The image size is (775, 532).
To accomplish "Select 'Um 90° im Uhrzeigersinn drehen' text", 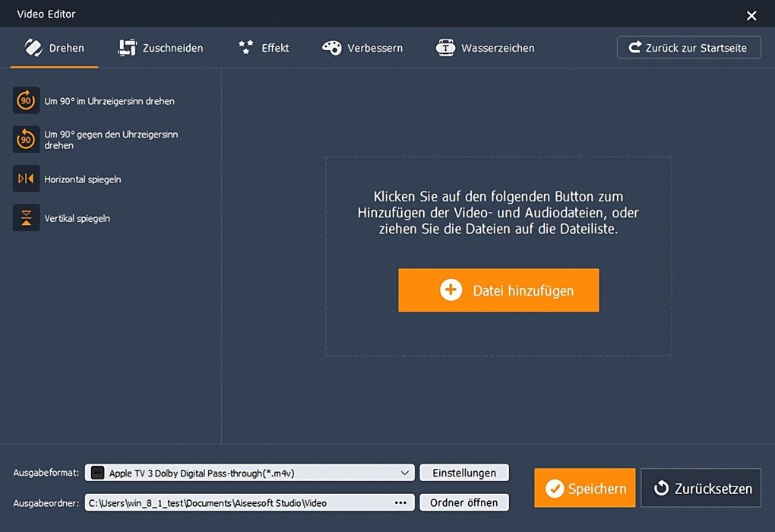I will pos(109,101).
